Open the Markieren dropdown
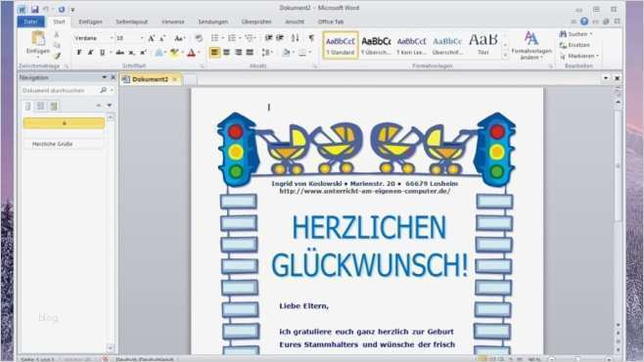Viewport: 644px width, 362px height. [x=578, y=56]
